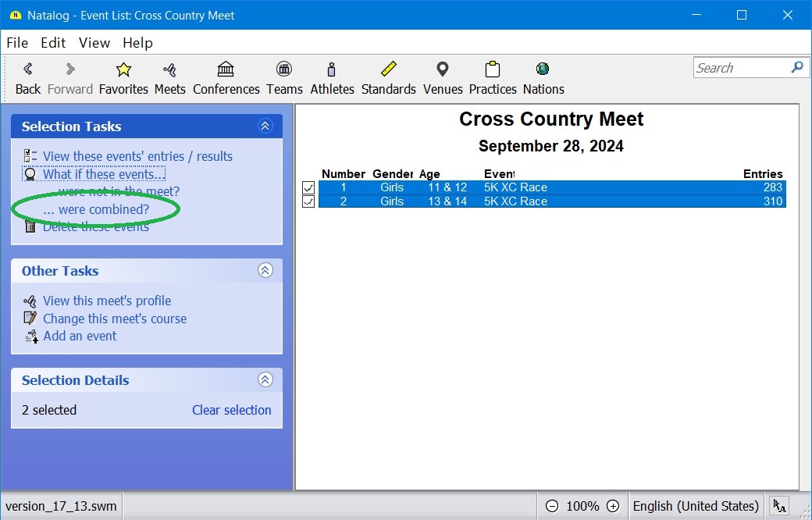812x520 pixels.
Task: Click the '... were combined?' link
Action: click(96, 209)
